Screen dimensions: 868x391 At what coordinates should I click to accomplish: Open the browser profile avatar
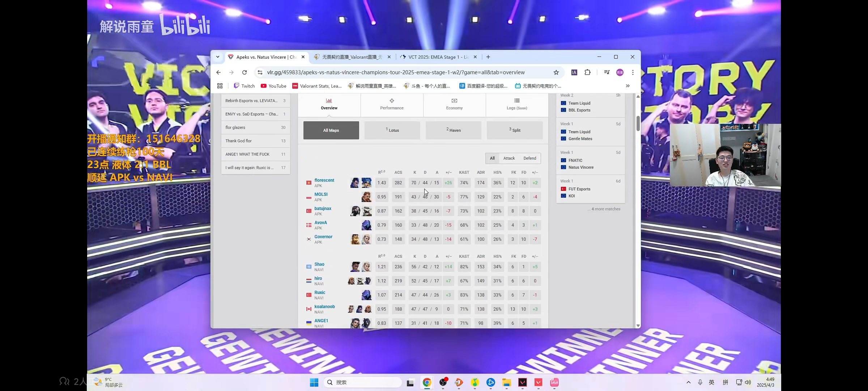tap(620, 72)
